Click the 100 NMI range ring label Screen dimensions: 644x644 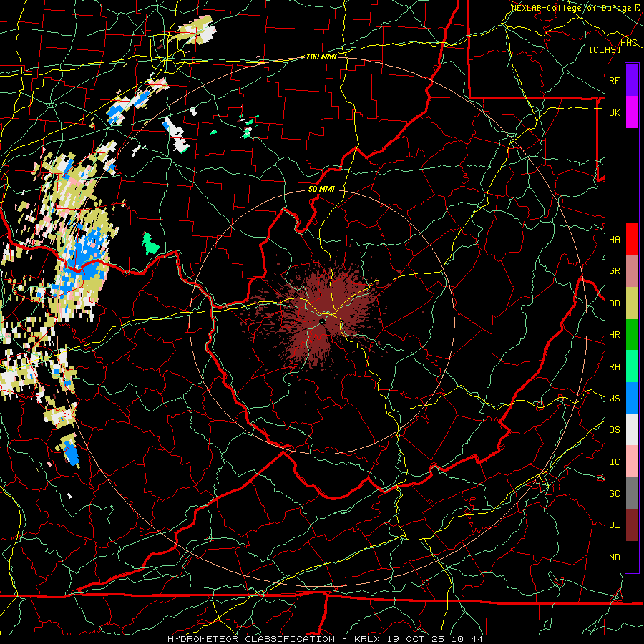point(321,57)
